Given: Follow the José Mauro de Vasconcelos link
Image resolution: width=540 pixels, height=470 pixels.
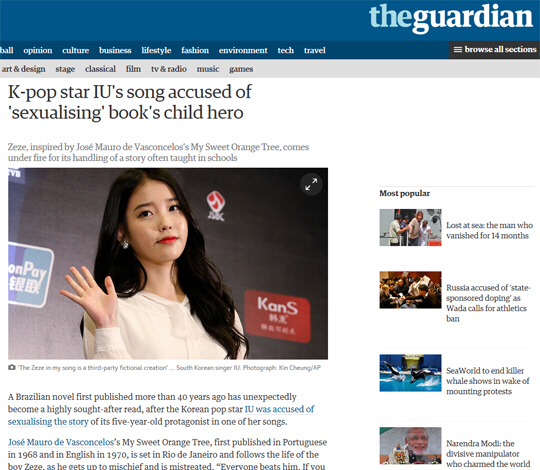Looking at the screenshot, I should (61, 442).
